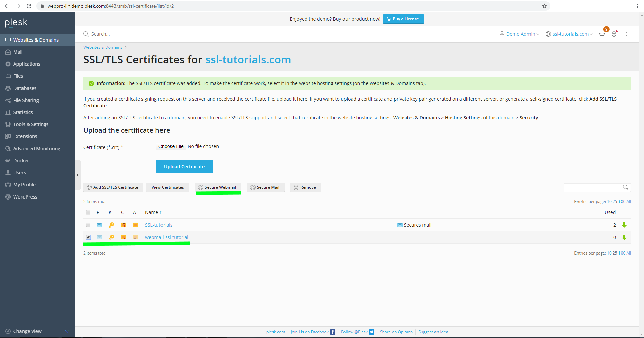Screen dimensions: 644x338
Task: Click Add SSL/TLS Certificate button
Action: [x=113, y=187]
